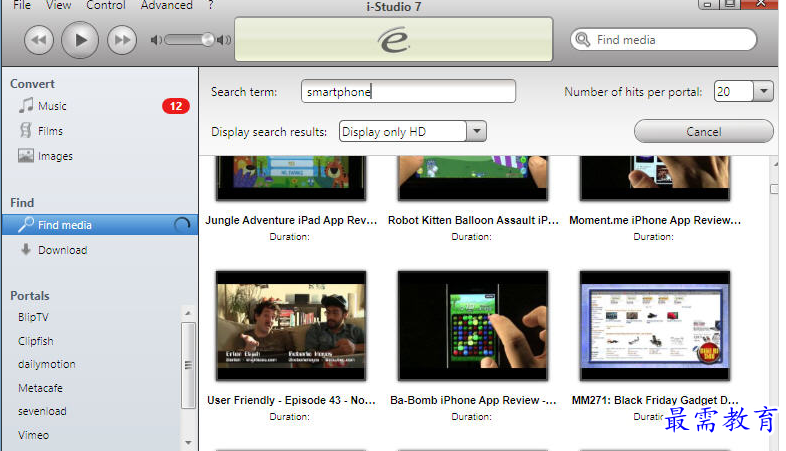Mute audio via the low-volume speaker icon

point(156,40)
